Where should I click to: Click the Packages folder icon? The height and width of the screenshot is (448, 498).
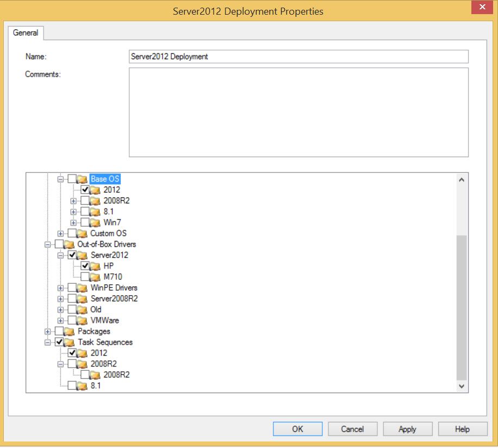pyautogui.click(x=69, y=332)
